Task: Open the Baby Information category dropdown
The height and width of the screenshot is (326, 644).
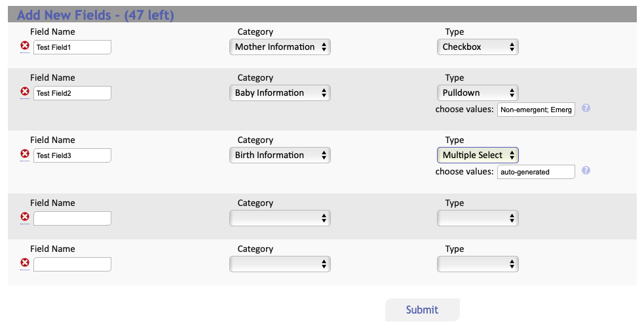Action: pos(280,93)
